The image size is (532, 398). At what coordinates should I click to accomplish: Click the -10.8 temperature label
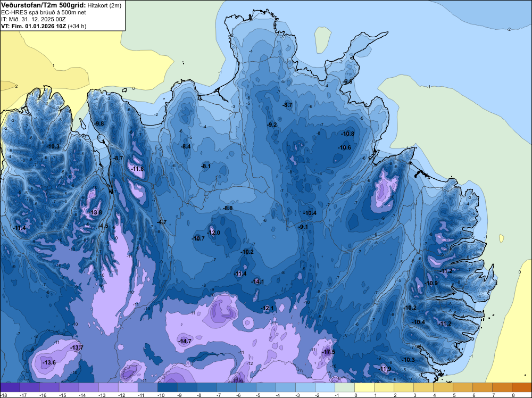tap(348, 134)
